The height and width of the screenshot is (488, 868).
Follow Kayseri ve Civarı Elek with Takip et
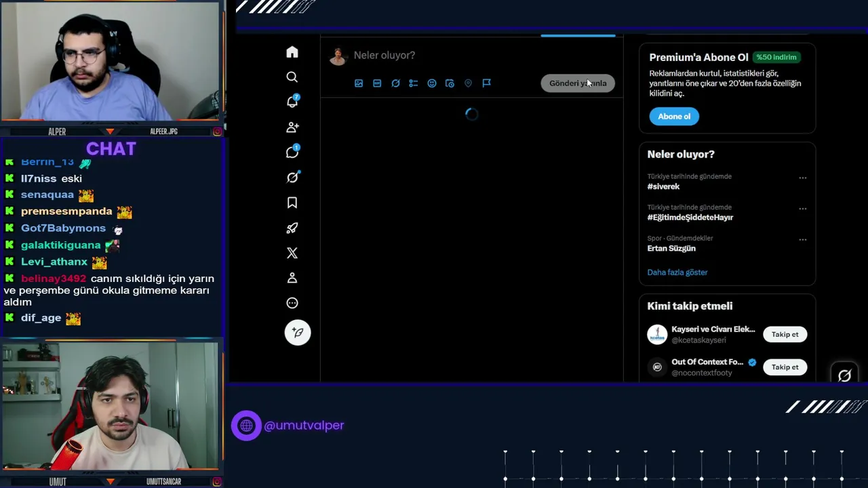[785, 334]
